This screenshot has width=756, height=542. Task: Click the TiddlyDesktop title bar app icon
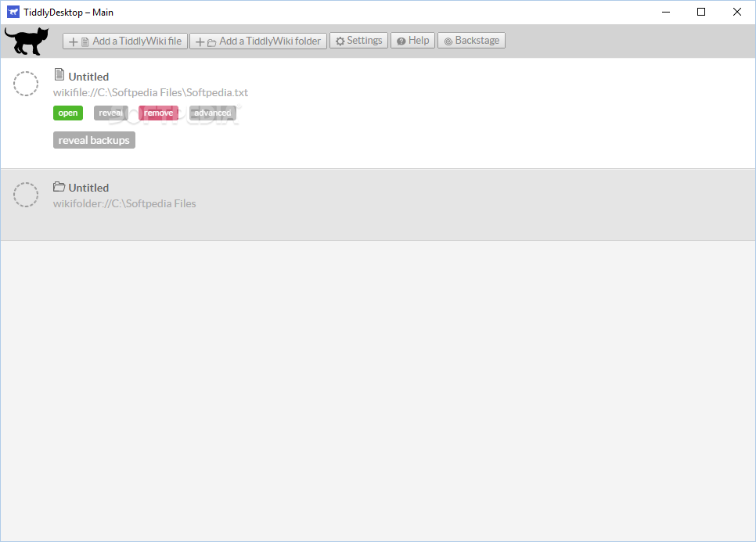(13, 12)
